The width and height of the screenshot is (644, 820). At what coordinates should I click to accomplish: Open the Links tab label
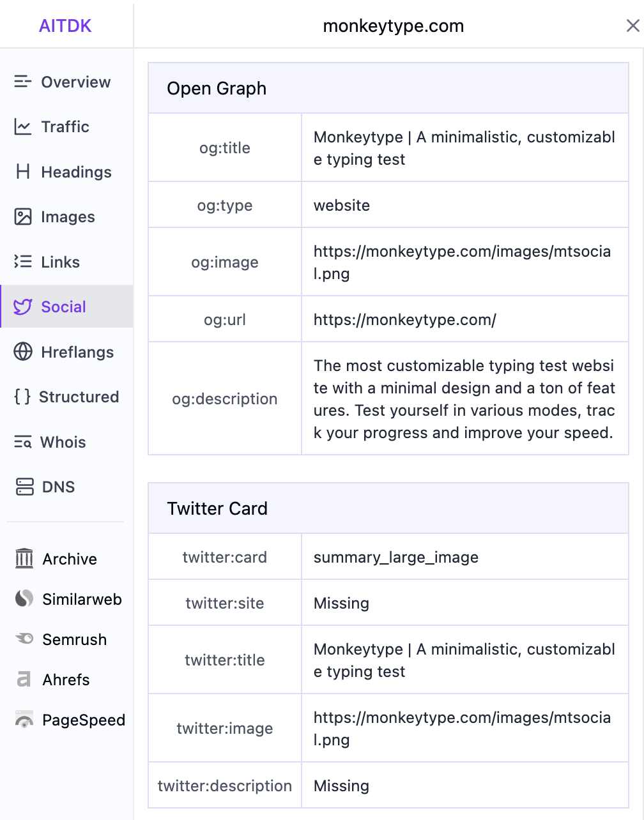(61, 262)
